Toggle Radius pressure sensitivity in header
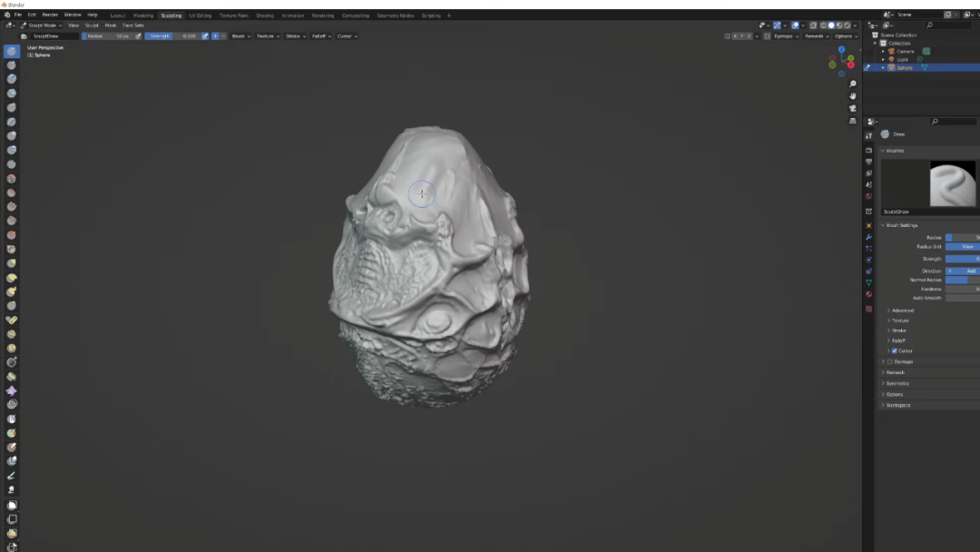This screenshot has width=980, height=552. [138, 36]
